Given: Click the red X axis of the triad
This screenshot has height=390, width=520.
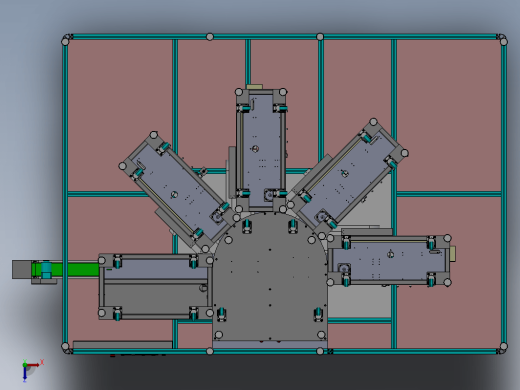Looking at the screenshot, I should (34, 365).
